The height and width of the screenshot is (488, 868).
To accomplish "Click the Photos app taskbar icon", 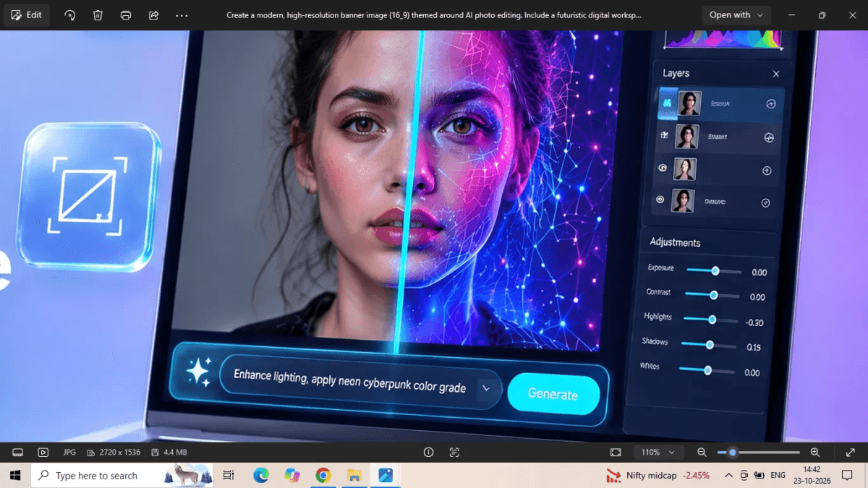I will point(386,475).
